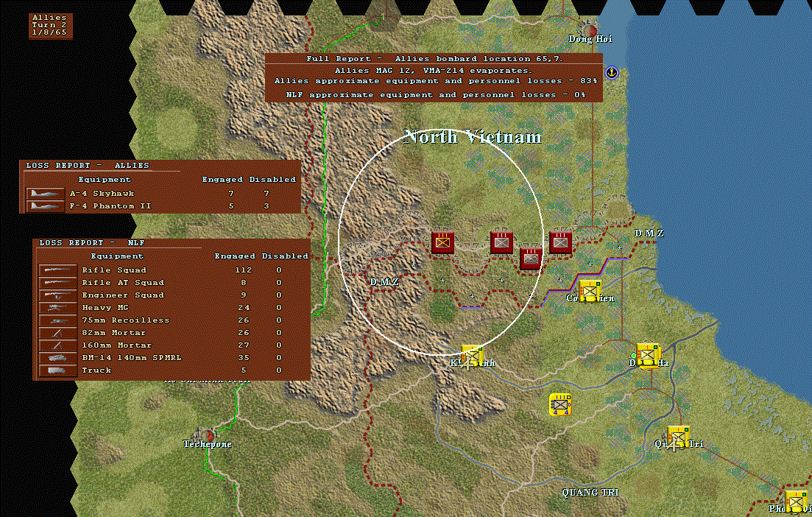Viewport: 812px width, 517px height.
Task: Select the yellow Allied unit at Con Thien
Action: (x=590, y=292)
